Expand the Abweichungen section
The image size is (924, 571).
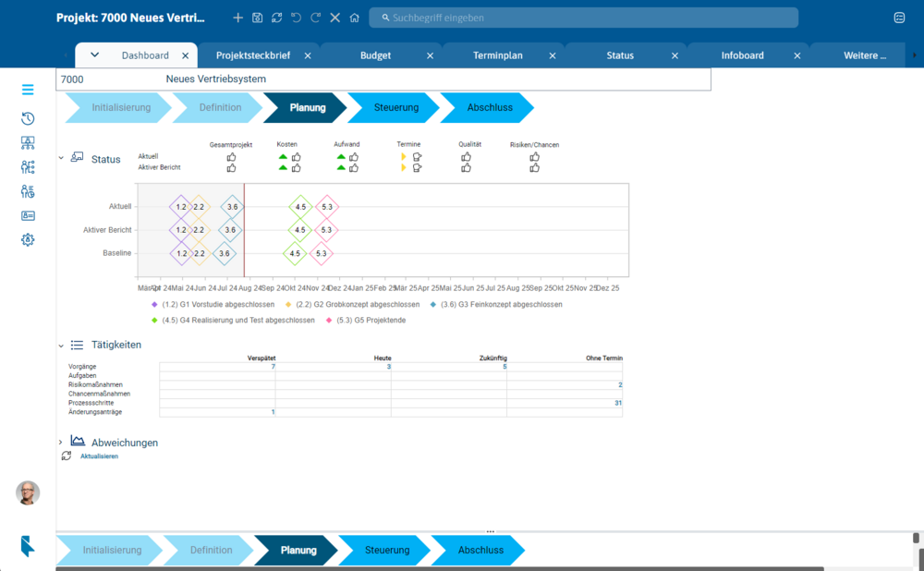tap(61, 443)
